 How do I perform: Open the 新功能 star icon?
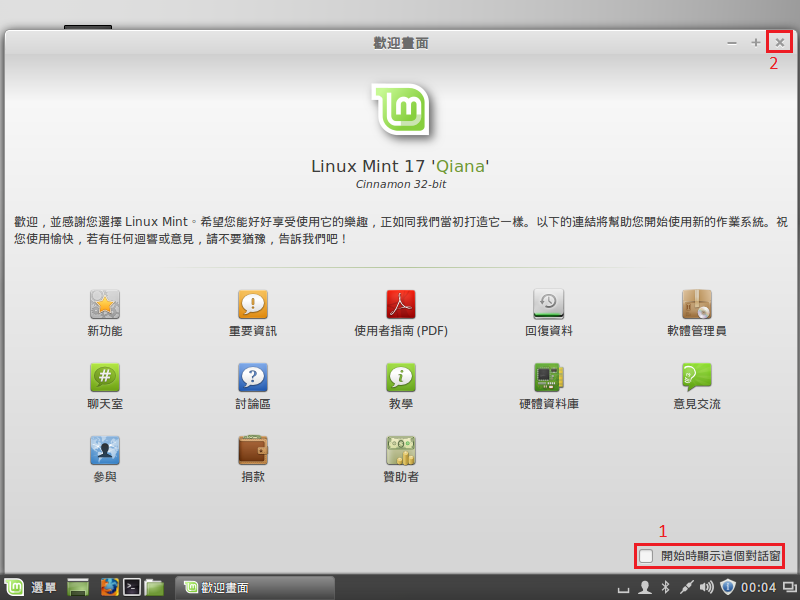(x=105, y=304)
